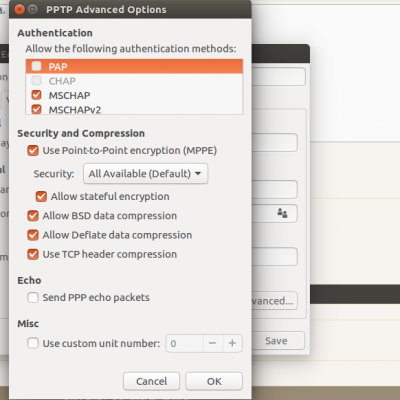
Task: Select the MSCHAP row label
Action: tap(69, 96)
